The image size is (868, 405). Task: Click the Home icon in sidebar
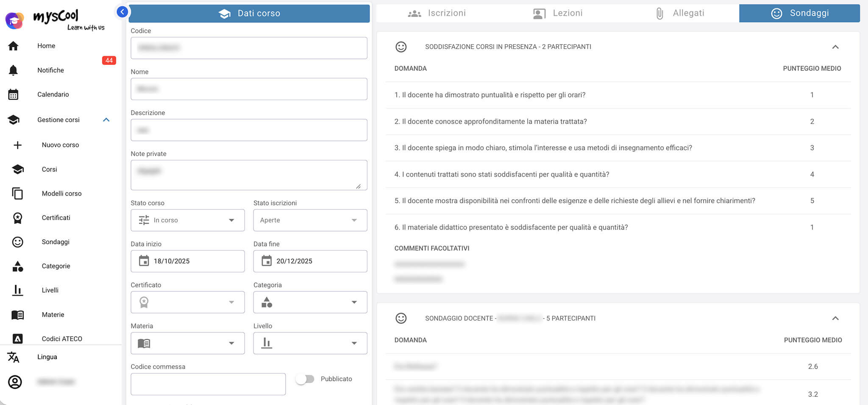[x=14, y=46]
